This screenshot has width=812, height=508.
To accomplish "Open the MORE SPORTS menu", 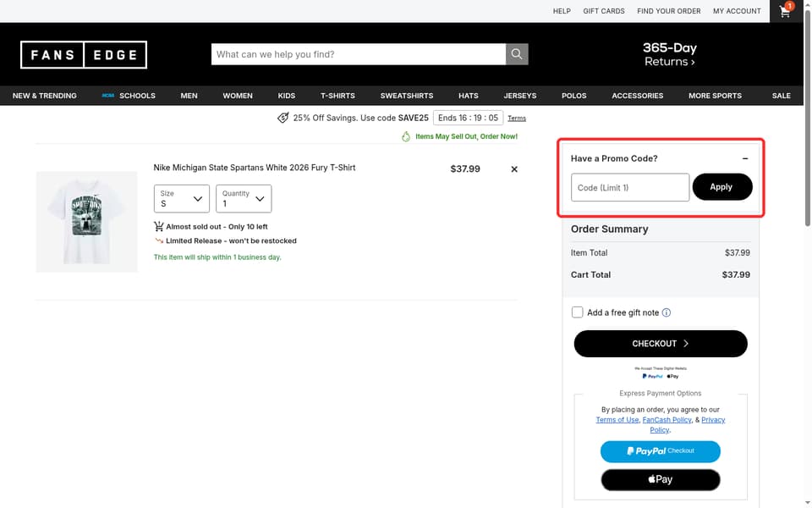I will click(715, 96).
